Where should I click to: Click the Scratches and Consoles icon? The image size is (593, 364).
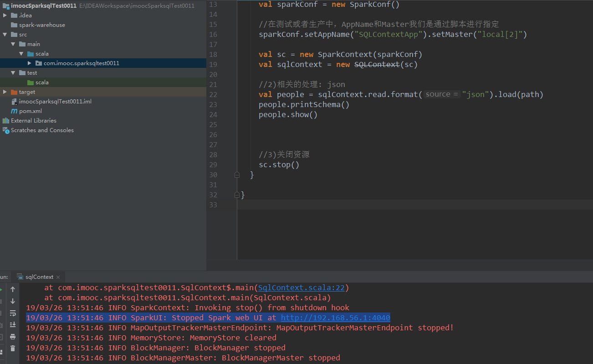6,130
